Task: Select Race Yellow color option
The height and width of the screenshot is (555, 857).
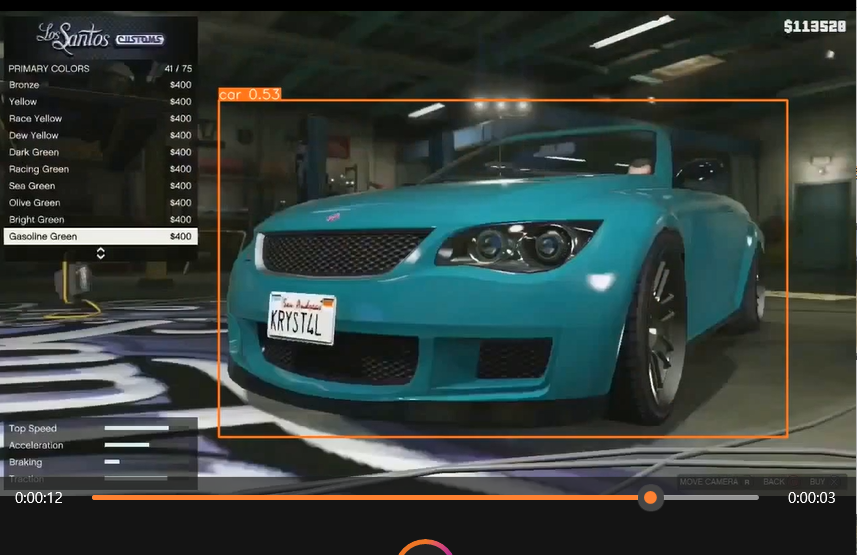Action: pos(101,119)
